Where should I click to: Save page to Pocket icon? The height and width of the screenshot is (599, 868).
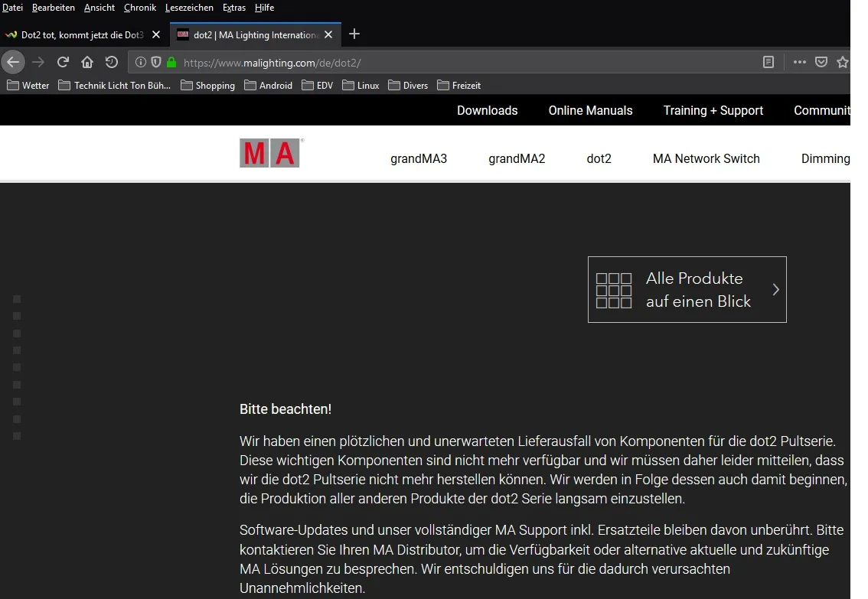point(821,62)
